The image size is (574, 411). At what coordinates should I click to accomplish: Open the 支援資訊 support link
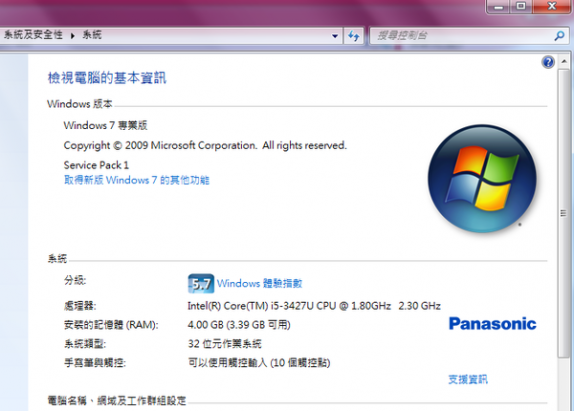pyautogui.click(x=468, y=380)
